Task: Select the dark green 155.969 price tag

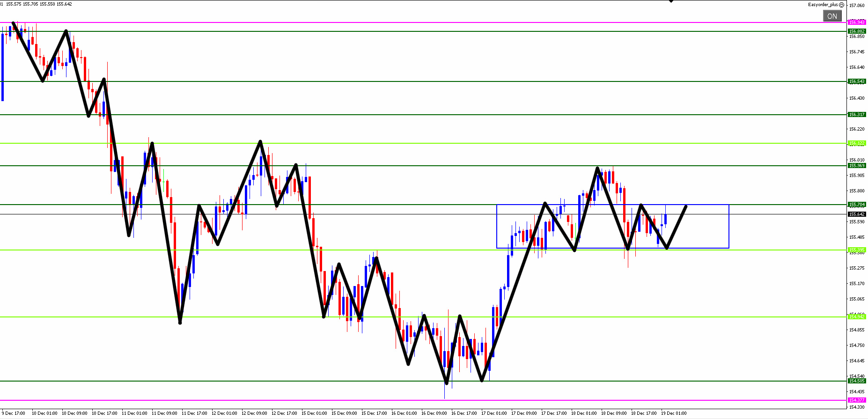Action: coord(857,166)
